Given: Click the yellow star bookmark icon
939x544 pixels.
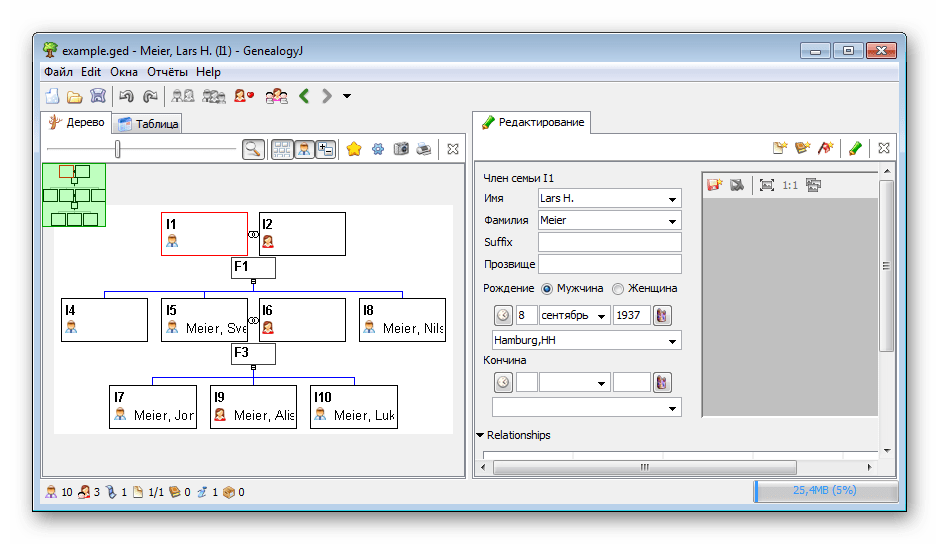Looking at the screenshot, I should point(354,149).
